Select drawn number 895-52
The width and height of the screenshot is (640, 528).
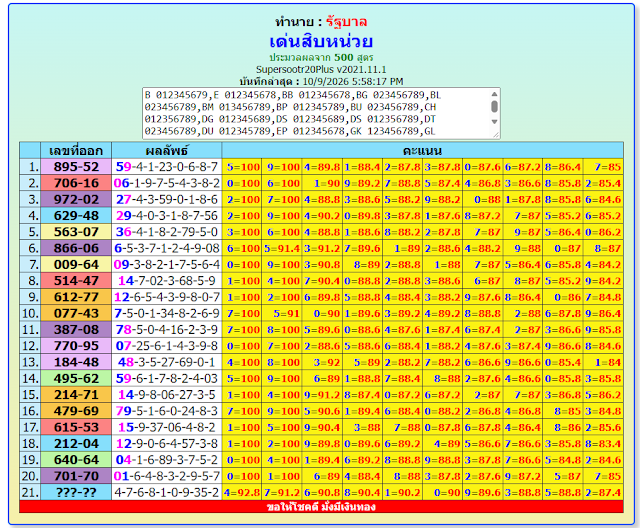[x=76, y=166]
